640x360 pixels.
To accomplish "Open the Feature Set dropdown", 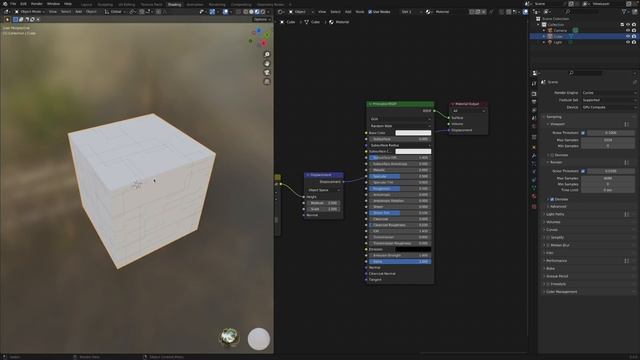I will 609,100.
